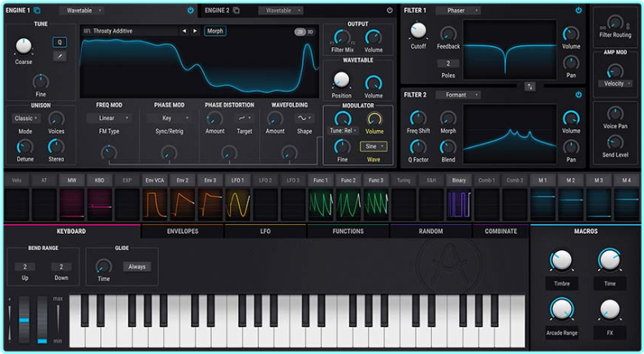Screen dimensions: 644x354
Task: Open Phase Distortion Target dropdown
Action: point(244,119)
